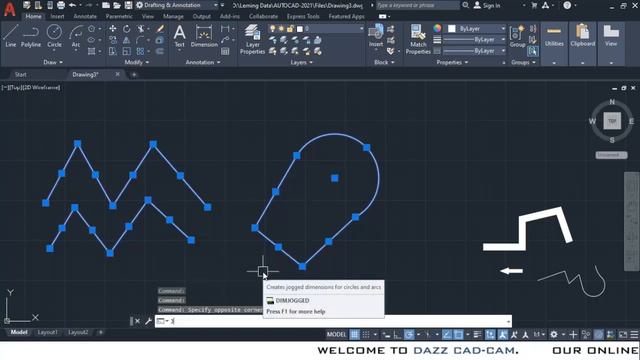Click the customize wrench icon on command line
640x360 pixels.
click(149, 321)
